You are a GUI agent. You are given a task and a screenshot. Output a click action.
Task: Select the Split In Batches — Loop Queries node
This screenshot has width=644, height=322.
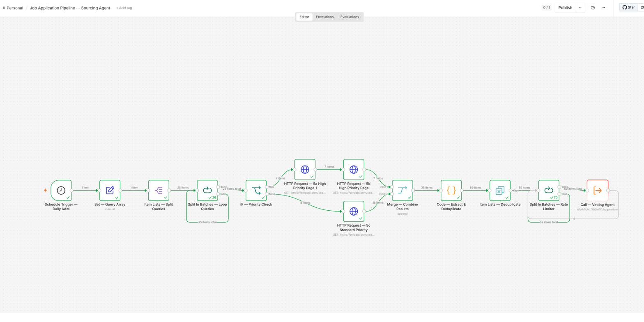[207, 191]
